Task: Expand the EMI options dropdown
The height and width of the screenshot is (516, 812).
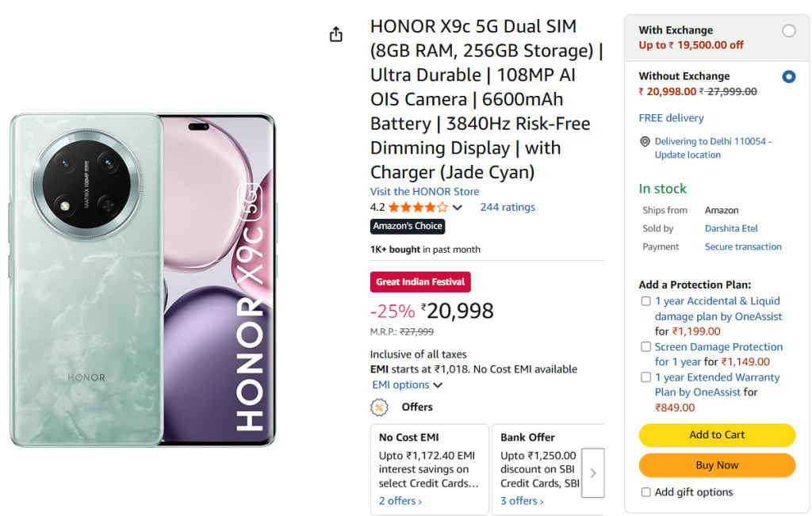Action: click(x=407, y=384)
